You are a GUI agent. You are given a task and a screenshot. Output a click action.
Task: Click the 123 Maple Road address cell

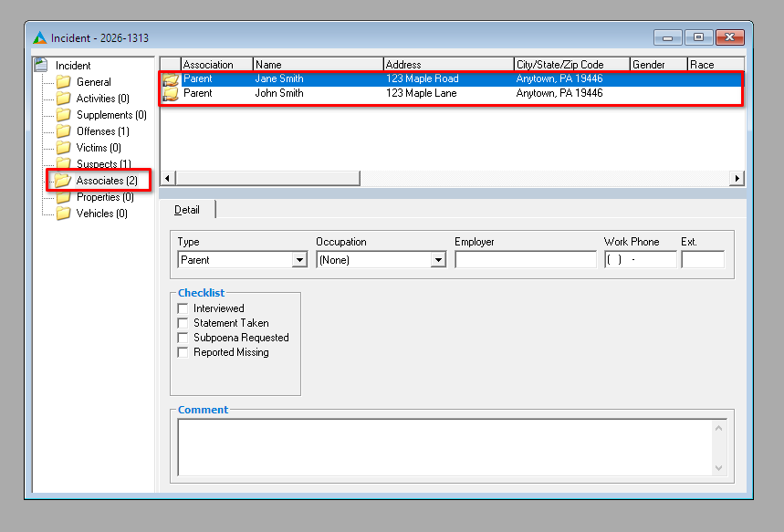pyautogui.click(x=422, y=78)
